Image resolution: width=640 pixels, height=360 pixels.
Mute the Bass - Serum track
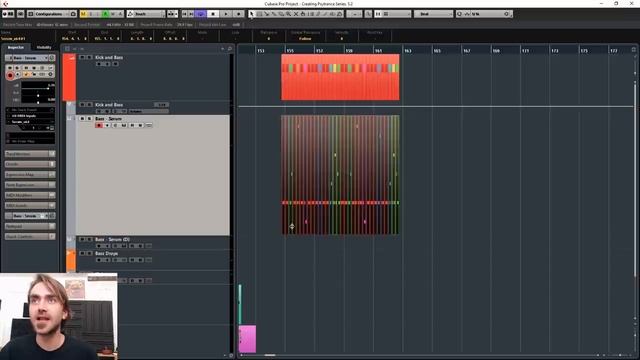[x=82, y=119]
